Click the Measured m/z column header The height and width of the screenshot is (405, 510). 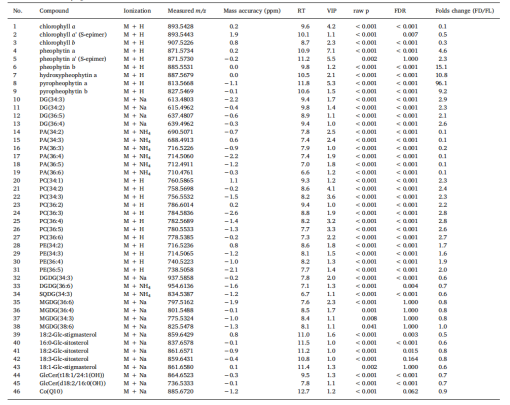click(x=187, y=11)
